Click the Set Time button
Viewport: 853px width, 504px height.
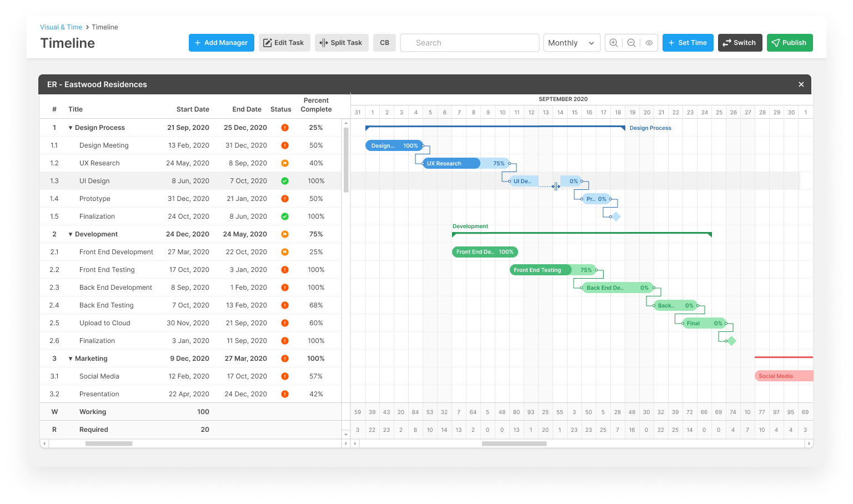pyautogui.click(x=688, y=43)
